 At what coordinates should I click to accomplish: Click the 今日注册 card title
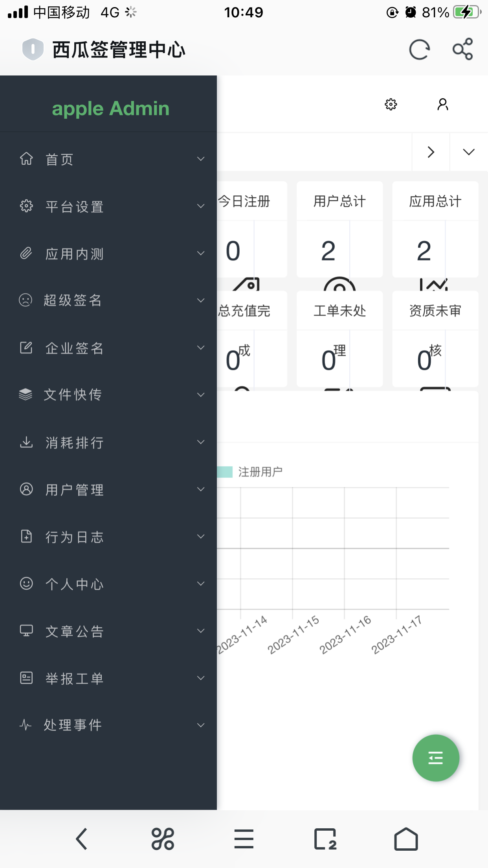pyautogui.click(x=244, y=201)
